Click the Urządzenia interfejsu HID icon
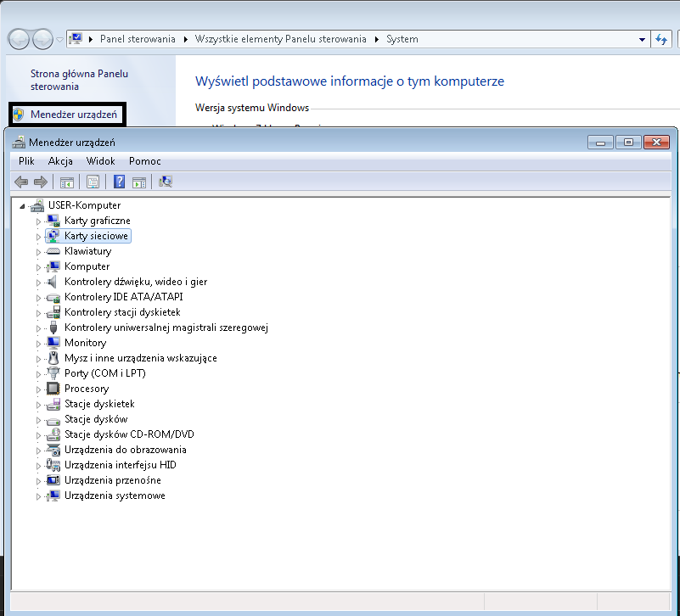The height and width of the screenshot is (616, 680). pos(53,465)
